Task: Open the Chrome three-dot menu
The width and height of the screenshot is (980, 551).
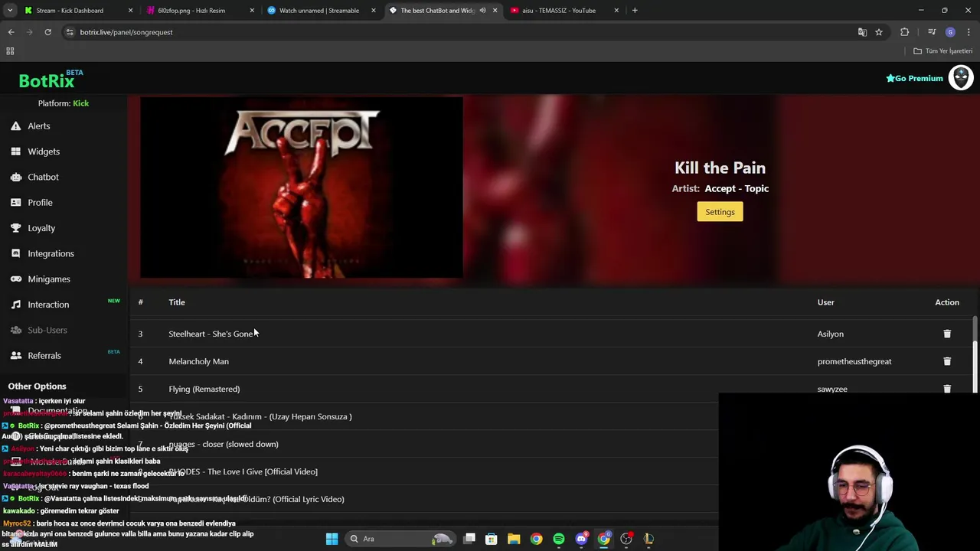Action: coord(969,32)
